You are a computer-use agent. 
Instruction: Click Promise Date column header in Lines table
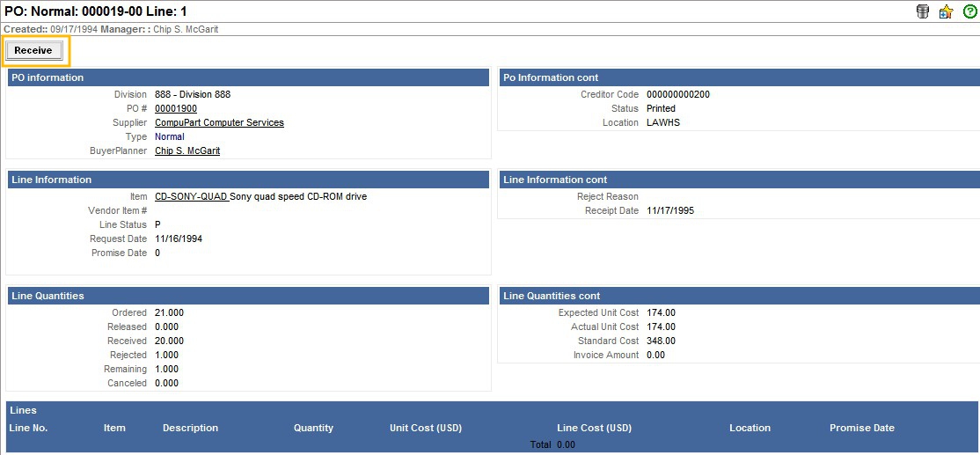(x=861, y=428)
